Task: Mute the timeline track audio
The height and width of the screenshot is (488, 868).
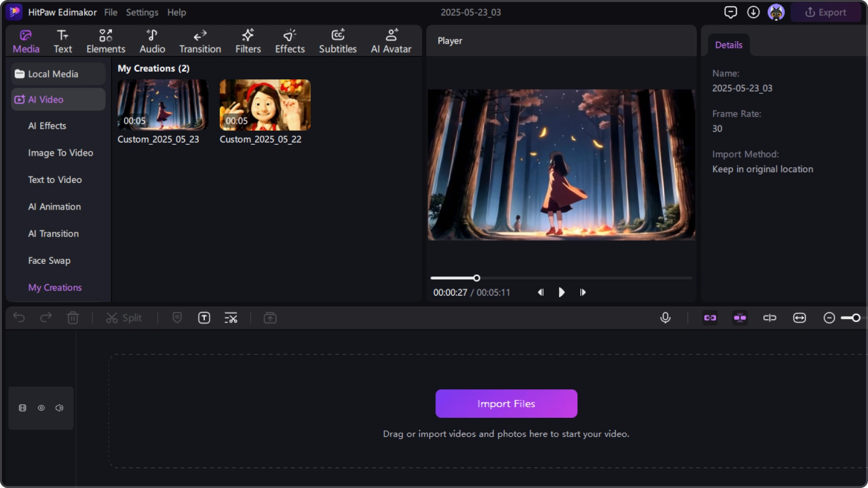Action: click(x=60, y=408)
